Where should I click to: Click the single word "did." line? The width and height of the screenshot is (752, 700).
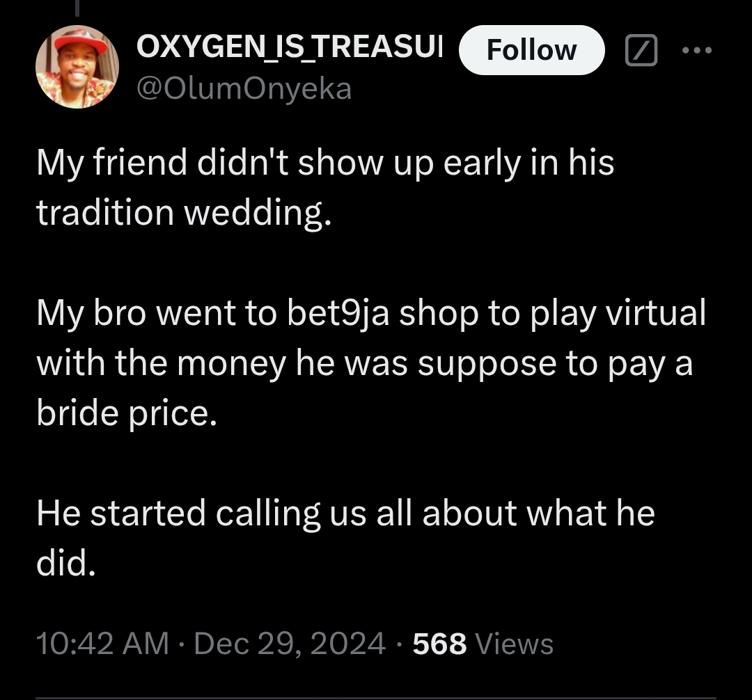[x=65, y=564]
